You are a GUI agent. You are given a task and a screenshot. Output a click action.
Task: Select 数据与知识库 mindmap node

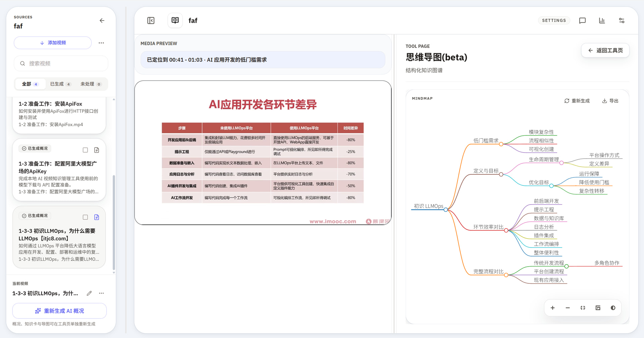549,219
